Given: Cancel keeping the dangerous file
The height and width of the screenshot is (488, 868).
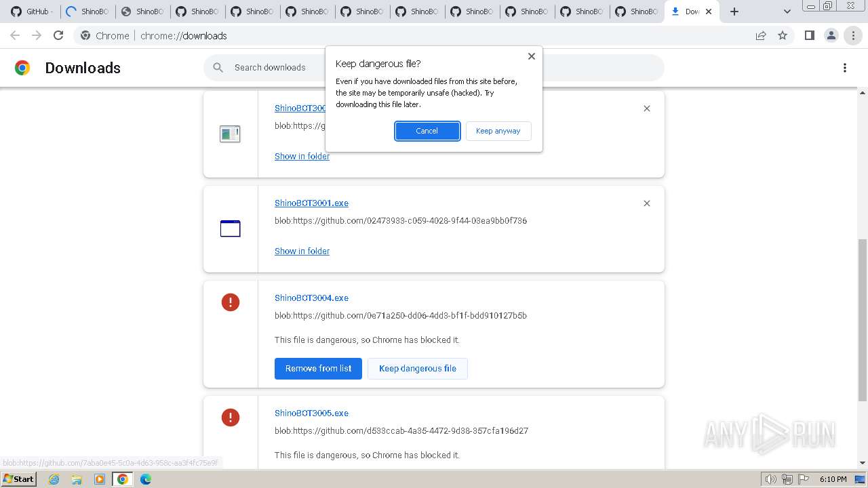Looking at the screenshot, I should [x=427, y=131].
